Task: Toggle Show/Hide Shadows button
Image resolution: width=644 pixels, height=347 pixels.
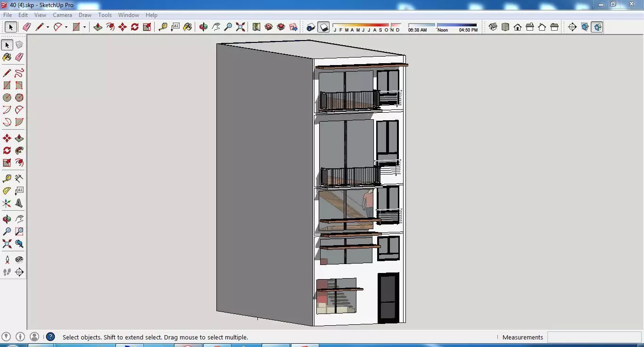Action: (x=323, y=27)
